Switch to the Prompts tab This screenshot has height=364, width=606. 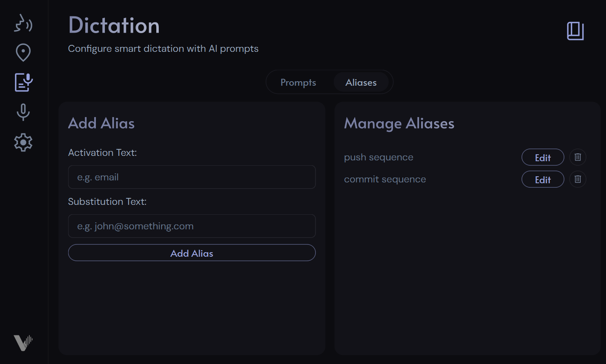[x=298, y=82]
